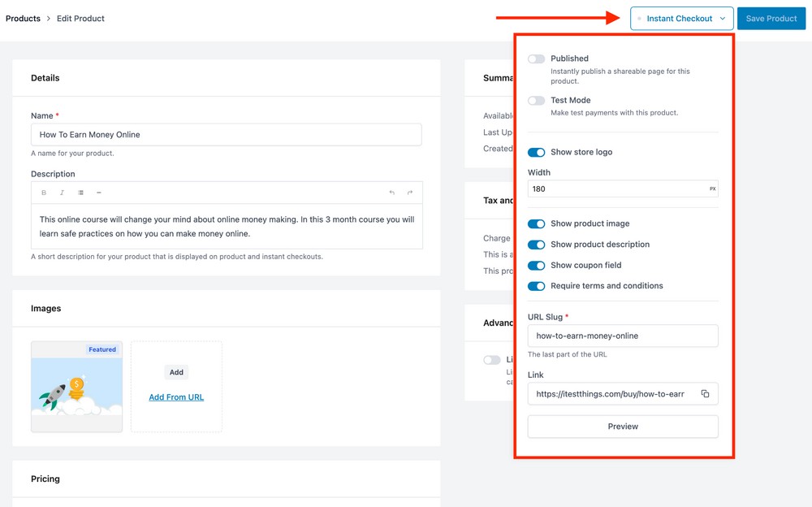Click the URL Slug input field
812x507 pixels.
pos(622,336)
